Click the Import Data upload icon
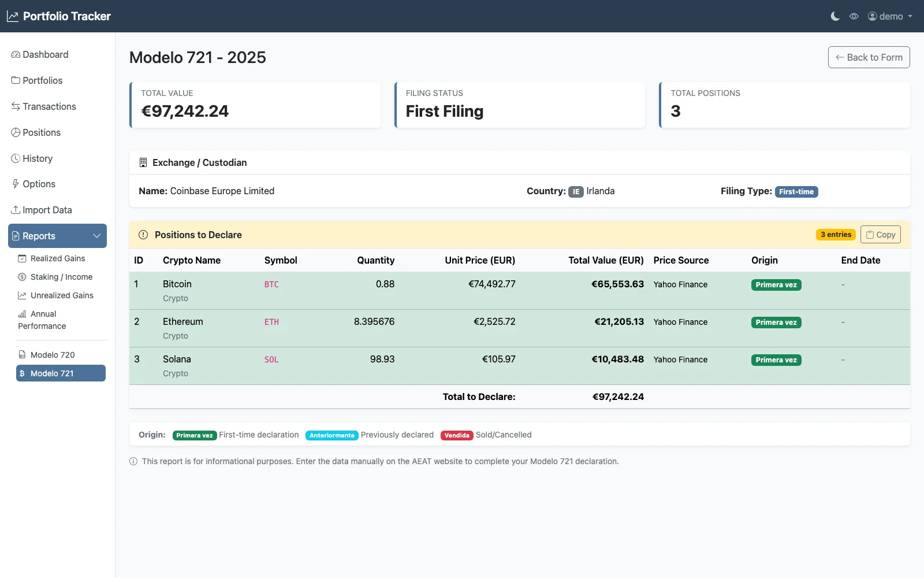The height and width of the screenshot is (578, 924). (16, 210)
